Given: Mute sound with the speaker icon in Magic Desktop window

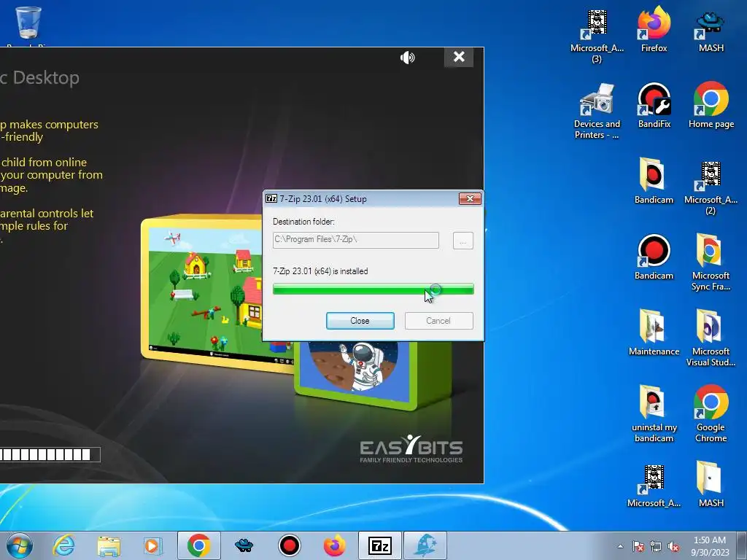Looking at the screenshot, I should click(x=407, y=58).
